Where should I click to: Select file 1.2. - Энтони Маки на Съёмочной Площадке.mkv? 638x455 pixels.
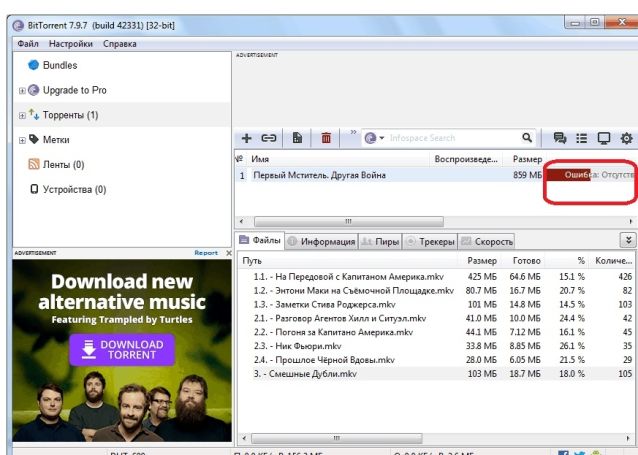[x=354, y=291]
